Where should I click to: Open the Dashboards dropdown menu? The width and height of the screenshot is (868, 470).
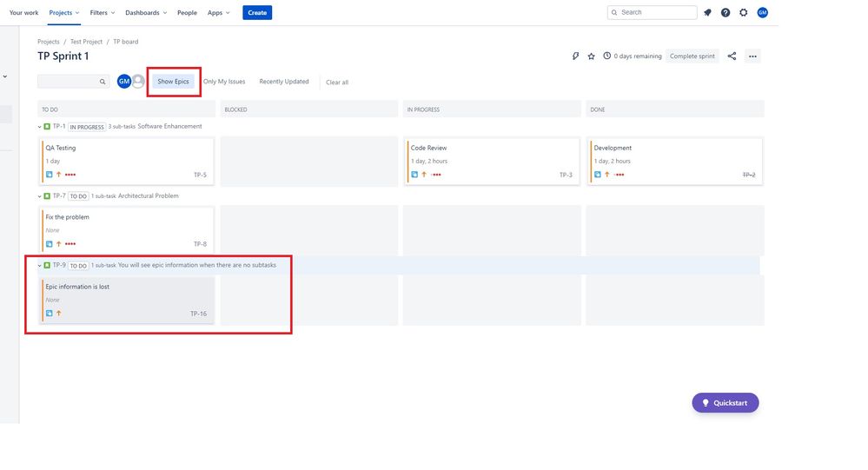pos(146,12)
